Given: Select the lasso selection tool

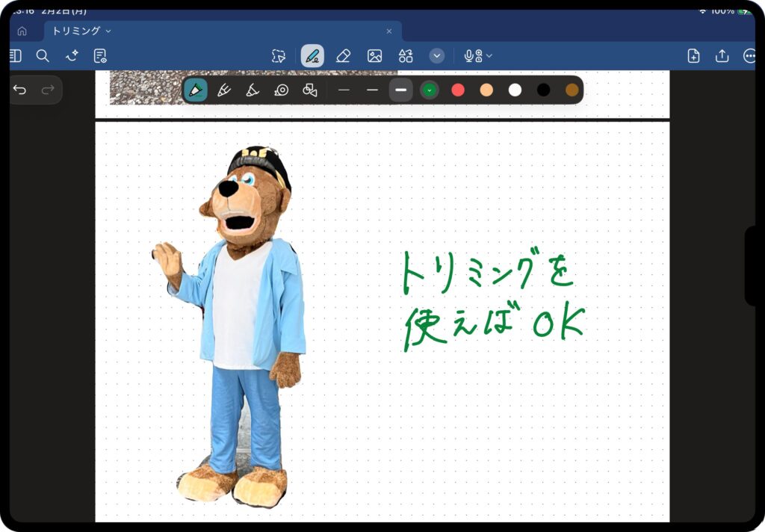Looking at the screenshot, I should [x=279, y=56].
